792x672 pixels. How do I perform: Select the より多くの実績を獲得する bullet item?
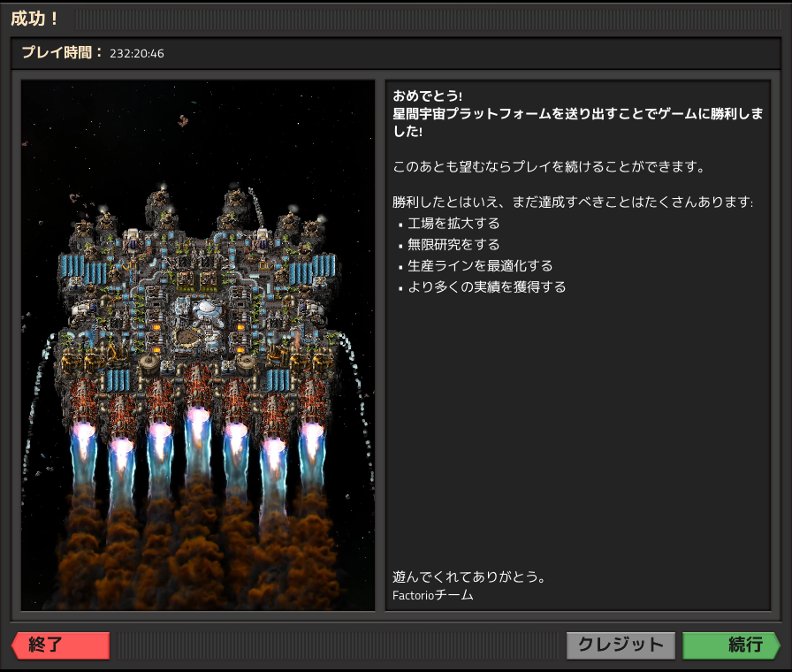click(486, 287)
